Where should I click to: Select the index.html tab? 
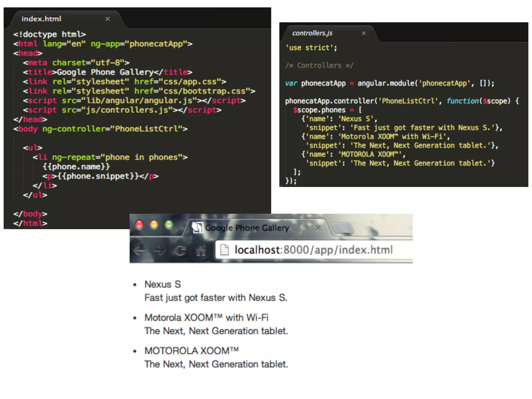[42, 19]
